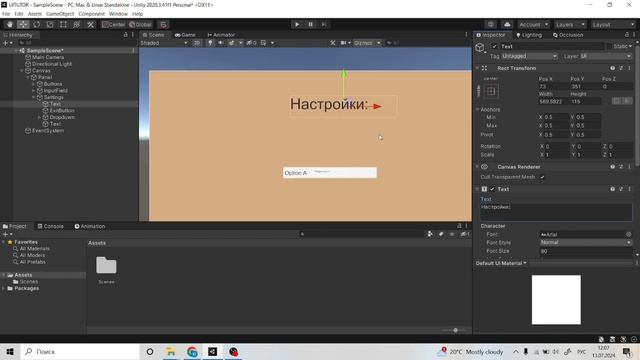Select the Move tool in the toolbar

coord(23,24)
